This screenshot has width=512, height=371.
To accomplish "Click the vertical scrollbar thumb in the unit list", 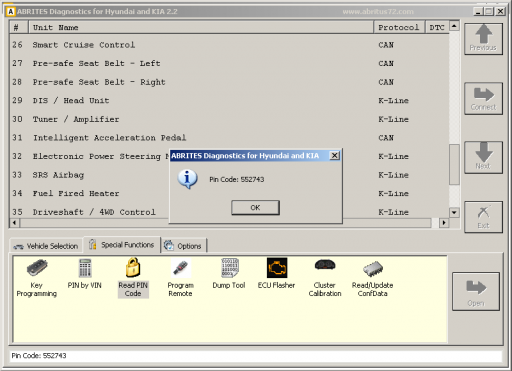I will click(454, 164).
